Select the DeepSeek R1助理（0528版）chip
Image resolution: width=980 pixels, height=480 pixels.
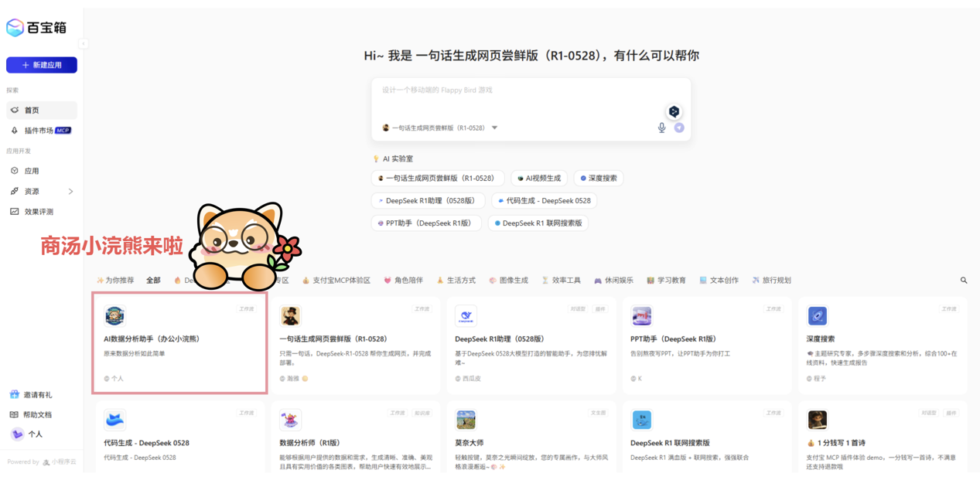click(428, 201)
